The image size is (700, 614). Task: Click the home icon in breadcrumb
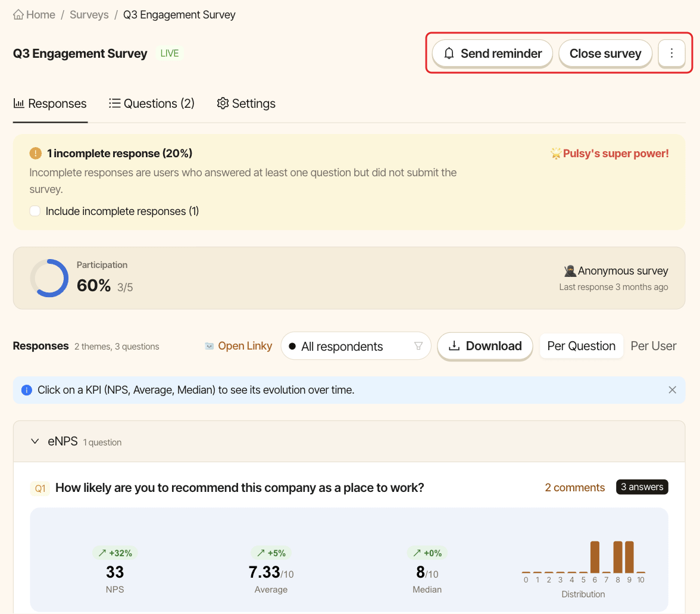pyautogui.click(x=18, y=15)
